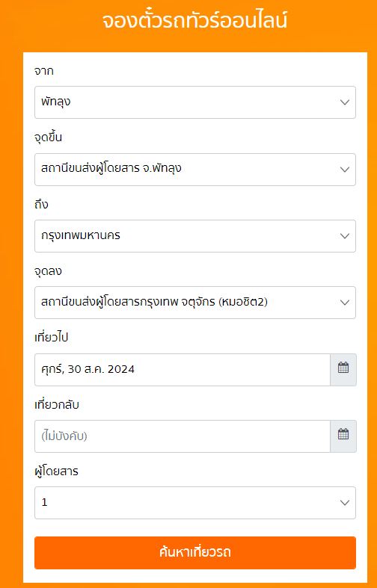Click the chevron arrow in the จุดลง field

pyautogui.click(x=345, y=303)
